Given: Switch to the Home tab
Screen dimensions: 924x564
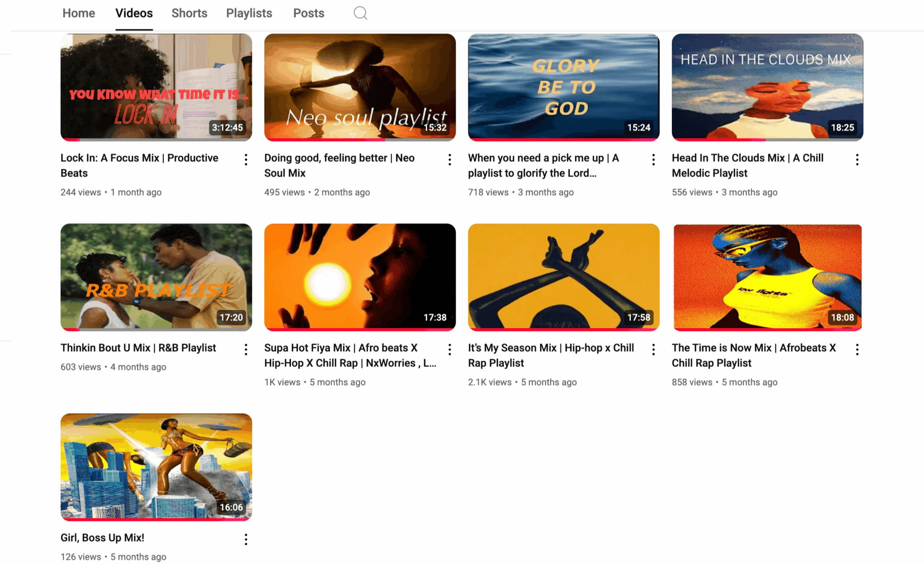Looking at the screenshot, I should click(x=79, y=13).
